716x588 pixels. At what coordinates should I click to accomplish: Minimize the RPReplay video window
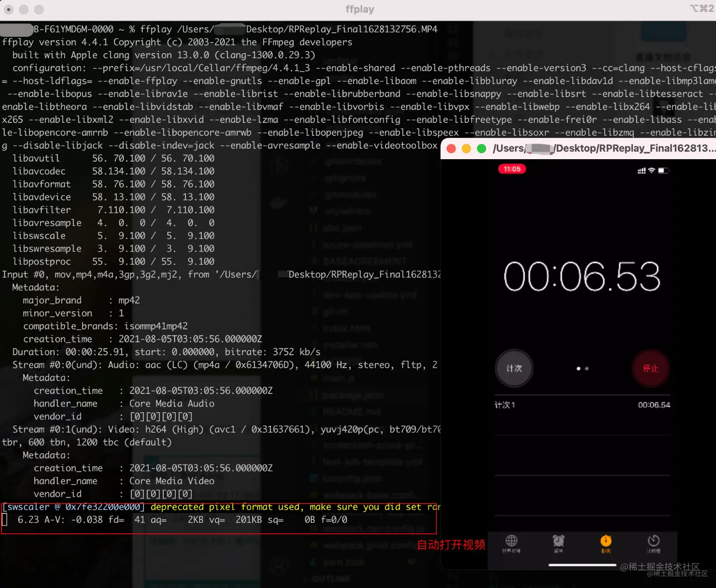(x=466, y=149)
